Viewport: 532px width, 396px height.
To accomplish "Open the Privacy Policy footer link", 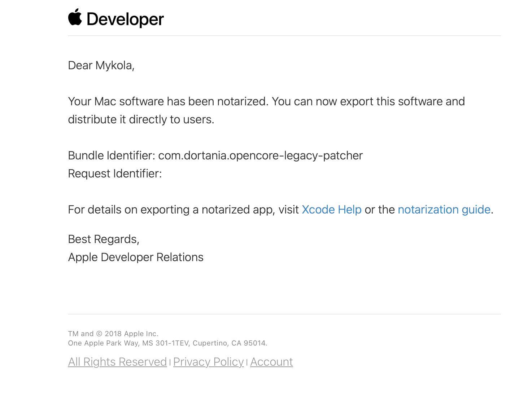I will pyautogui.click(x=208, y=362).
